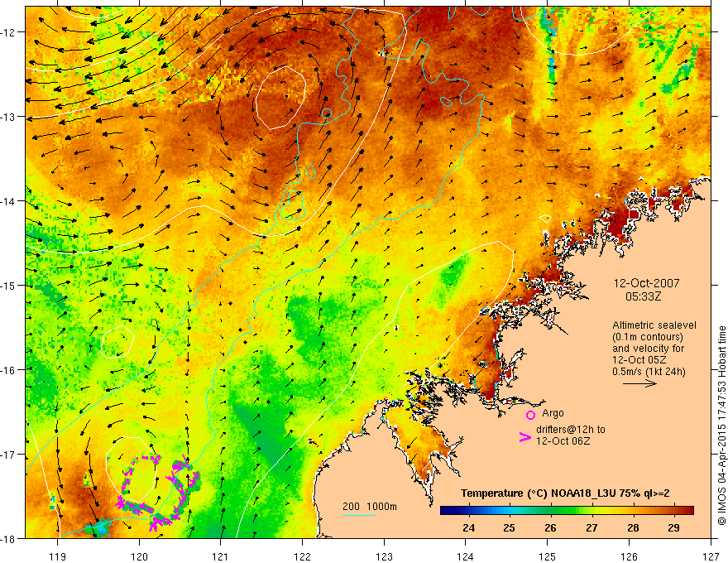The width and height of the screenshot is (728, 563).
Task: Click the '121' longitude axis label
Action: 221,556
